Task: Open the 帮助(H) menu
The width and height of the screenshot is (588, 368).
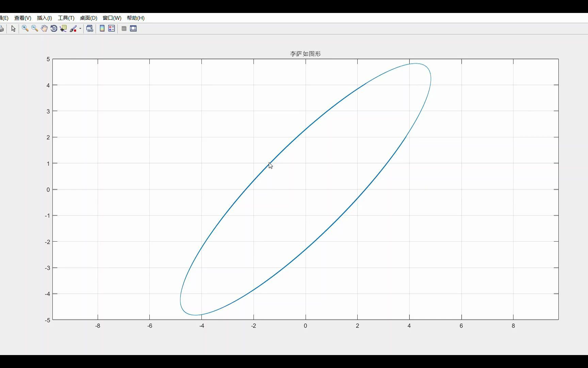Action: pyautogui.click(x=135, y=18)
